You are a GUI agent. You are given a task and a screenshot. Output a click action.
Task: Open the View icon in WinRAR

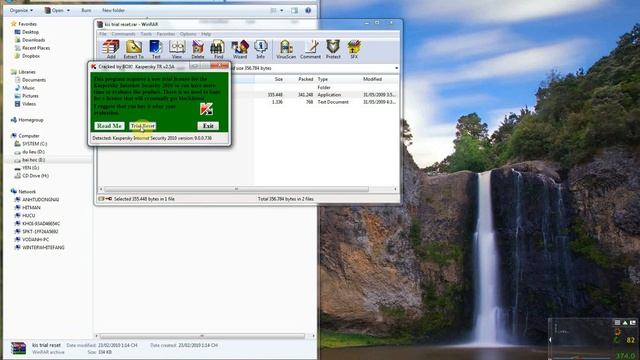177,49
